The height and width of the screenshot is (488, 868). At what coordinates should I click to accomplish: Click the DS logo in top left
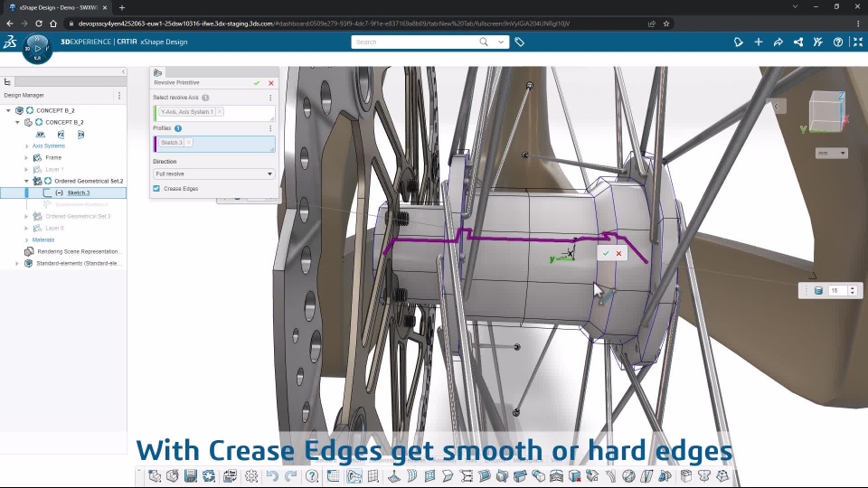tap(10, 42)
